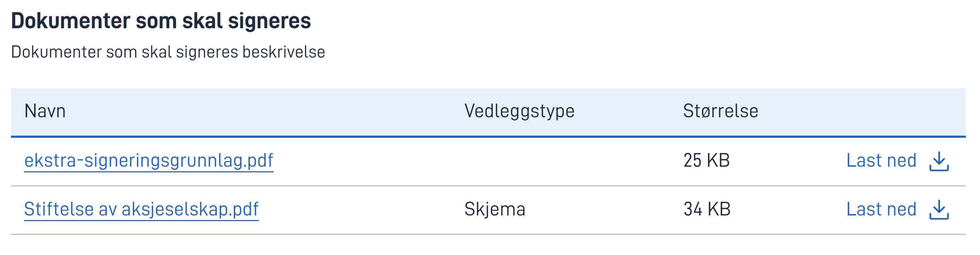The width and height of the screenshot is (980, 255).
Task: Open the Stiftelse av aksjeselskap.pdf link
Action: click(x=141, y=209)
